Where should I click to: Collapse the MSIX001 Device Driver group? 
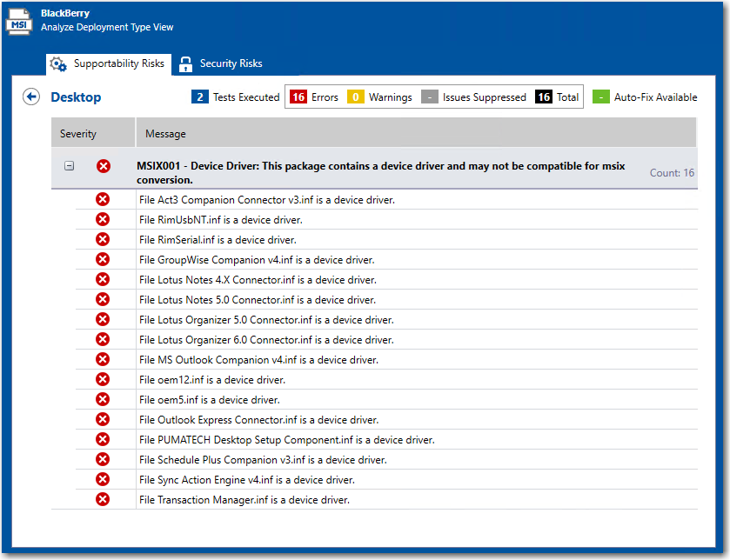[x=70, y=166]
